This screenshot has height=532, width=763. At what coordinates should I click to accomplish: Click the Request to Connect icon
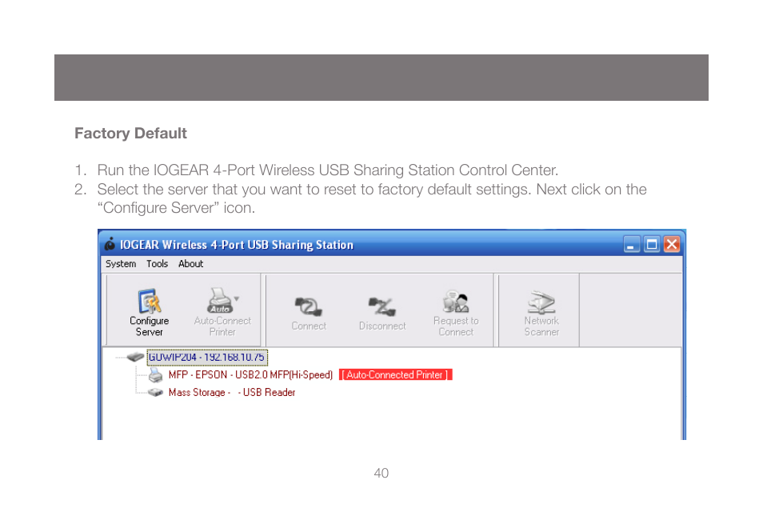click(456, 313)
